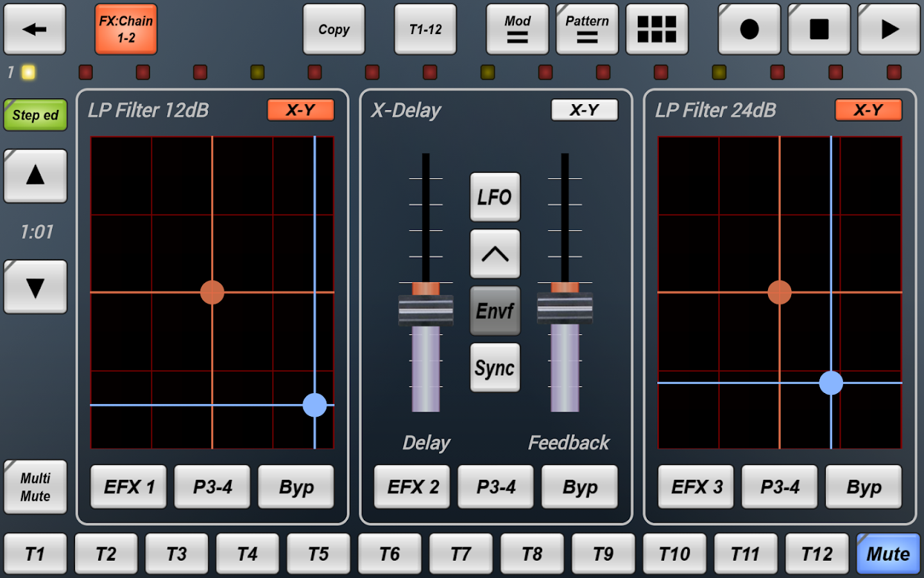Open the Pattern panel from the toolbar
Viewport: 924px width, 578px height.
click(586, 29)
